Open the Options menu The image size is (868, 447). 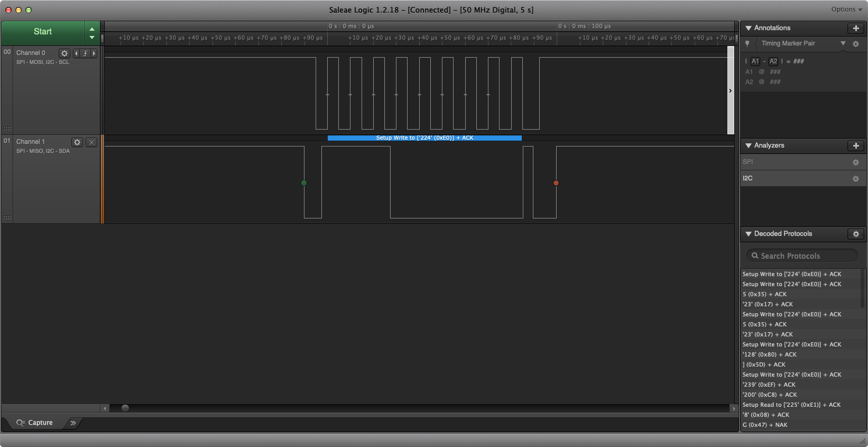[847, 10]
